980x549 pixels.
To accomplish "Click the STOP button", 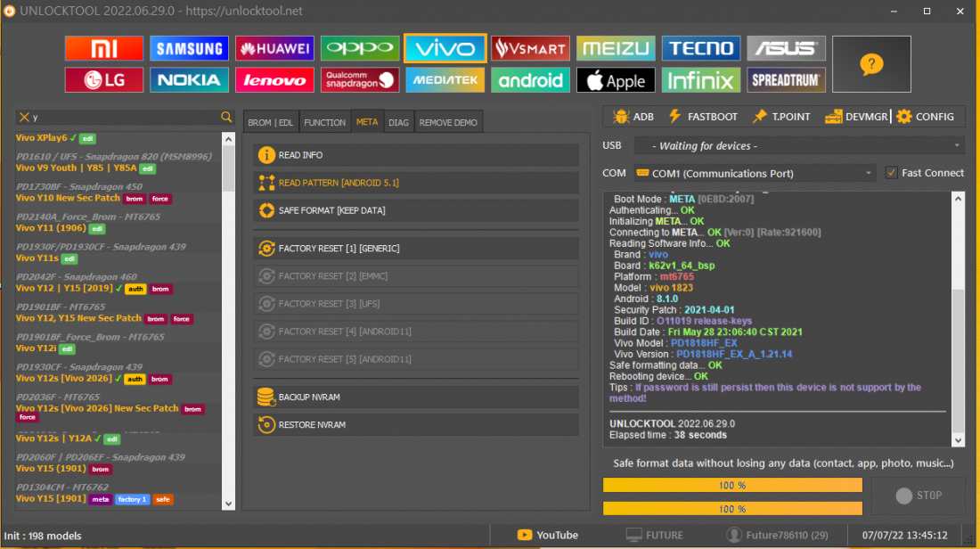I will click(919, 496).
